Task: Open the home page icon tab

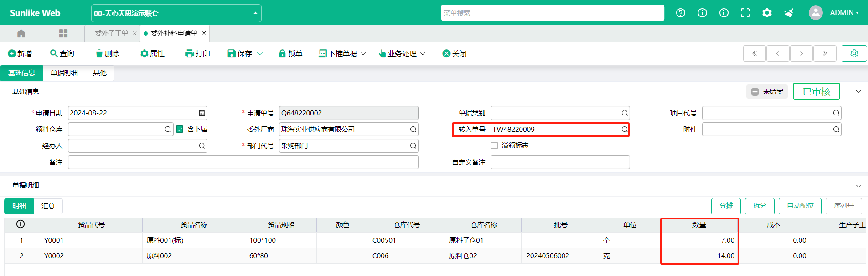Action: pyautogui.click(x=21, y=33)
